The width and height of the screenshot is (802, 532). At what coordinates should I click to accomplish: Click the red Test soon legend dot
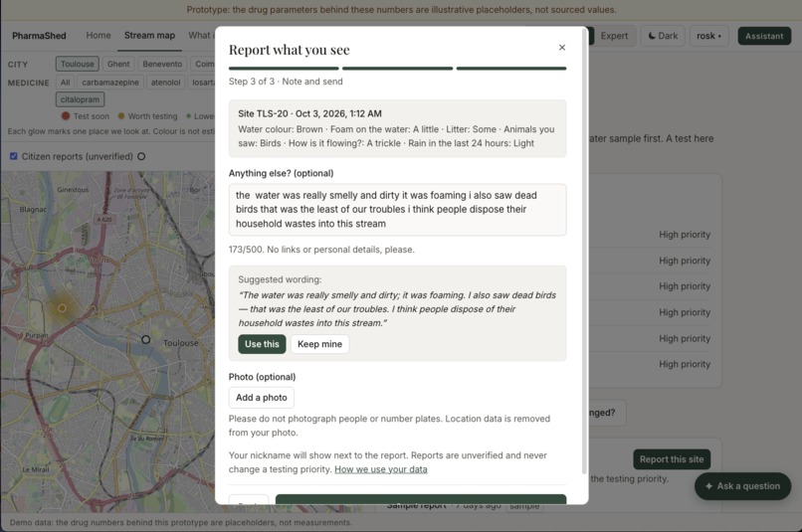pyautogui.click(x=66, y=116)
